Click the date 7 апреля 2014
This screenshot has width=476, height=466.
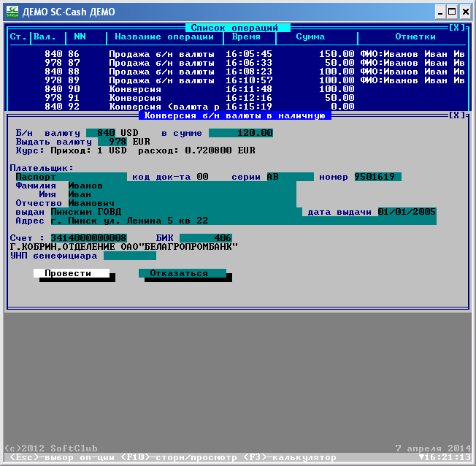tap(433, 448)
